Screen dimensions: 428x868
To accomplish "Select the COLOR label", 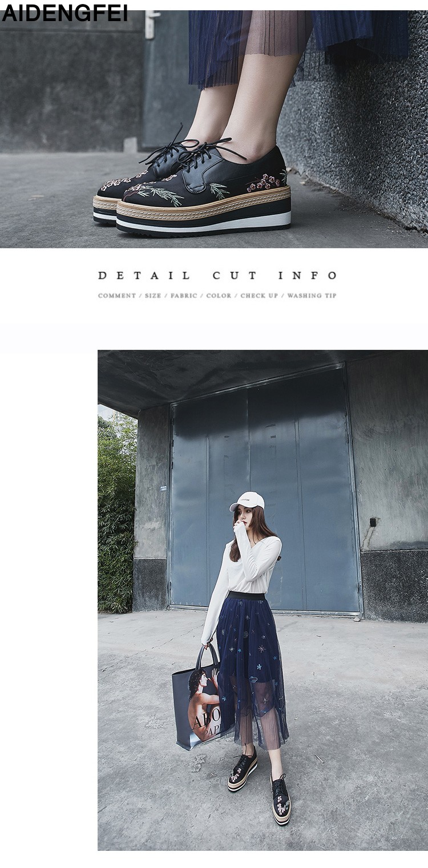I will pos(219,296).
